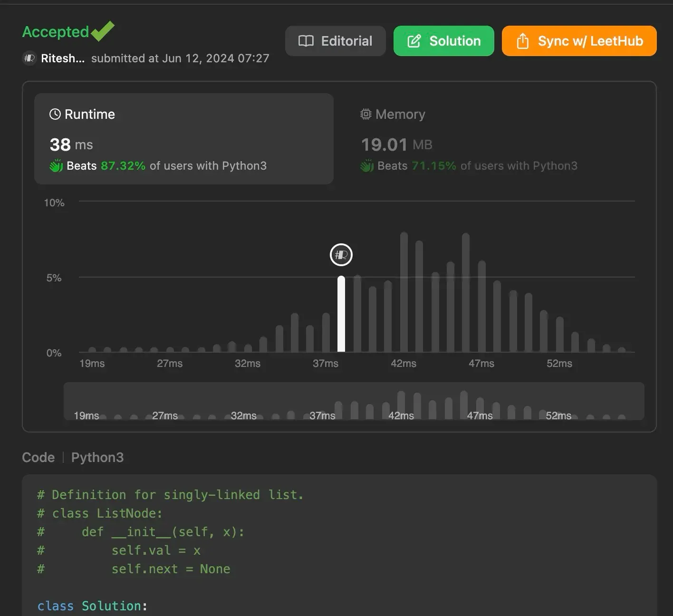
Task: Click the Memory chip icon
Action: [x=365, y=114]
